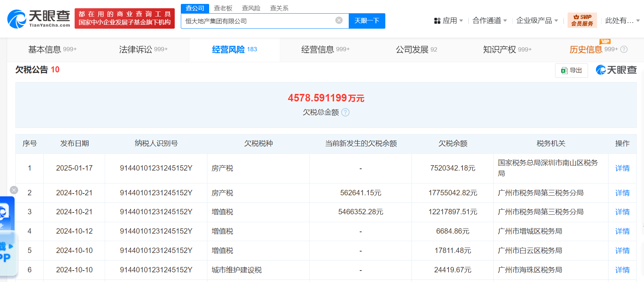Click the 天眼一下 search button
This screenshot has height=282, width=644.
pos(367,21)
